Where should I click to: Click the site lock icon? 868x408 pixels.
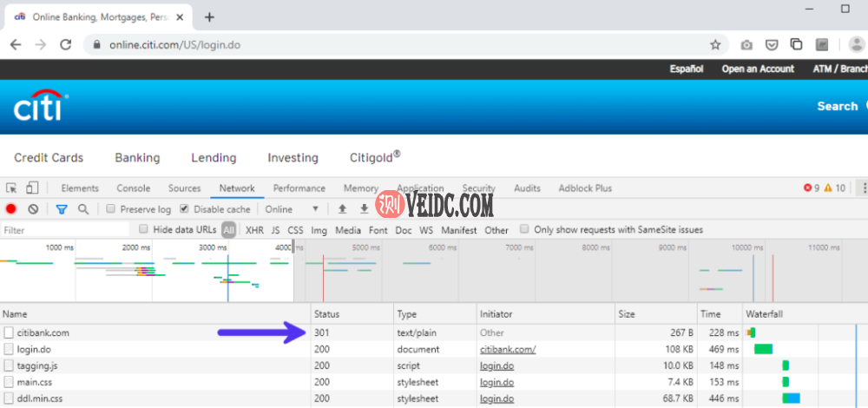point(97,45)
